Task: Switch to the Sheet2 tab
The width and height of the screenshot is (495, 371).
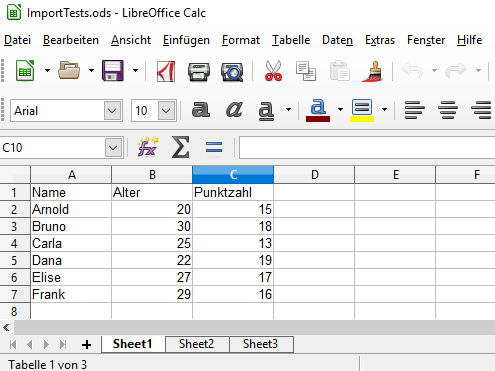Action: tap(197, 344)
